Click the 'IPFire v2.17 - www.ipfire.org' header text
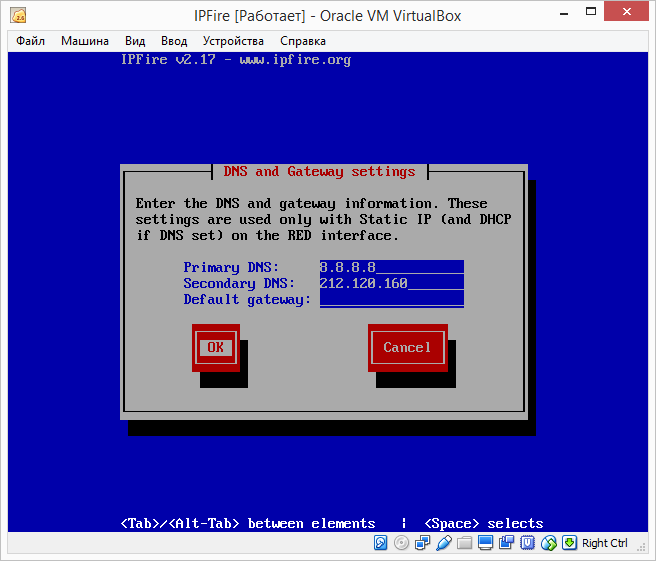 click(x=236, y=60)
